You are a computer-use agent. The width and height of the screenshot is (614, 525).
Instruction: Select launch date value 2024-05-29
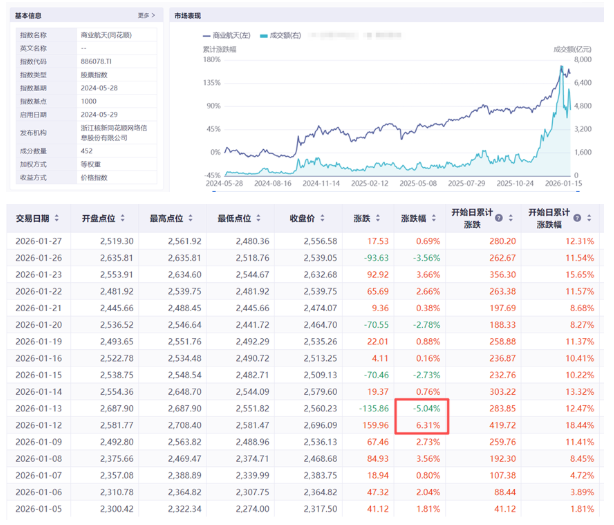[x=99, y=115]
